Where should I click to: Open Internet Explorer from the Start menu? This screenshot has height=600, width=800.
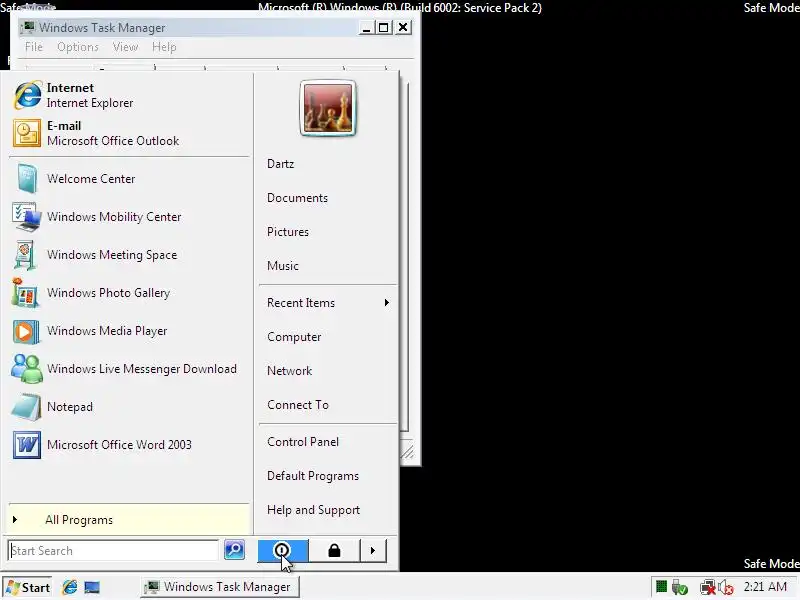130,95
